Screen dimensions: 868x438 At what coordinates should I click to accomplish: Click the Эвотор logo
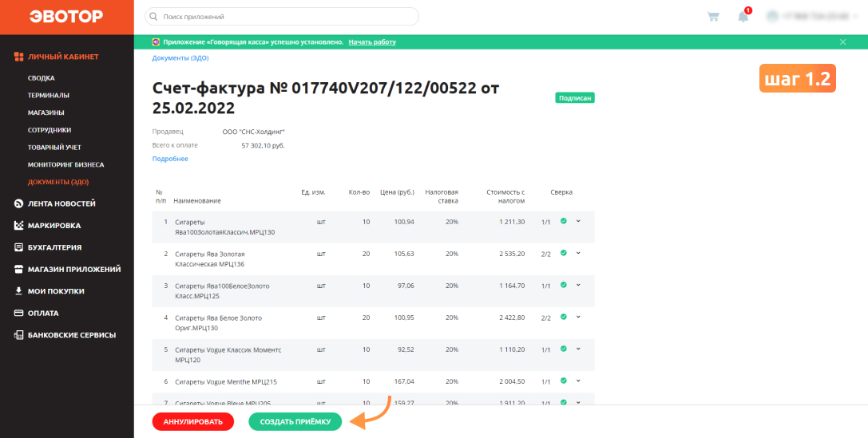coord(66,17)
